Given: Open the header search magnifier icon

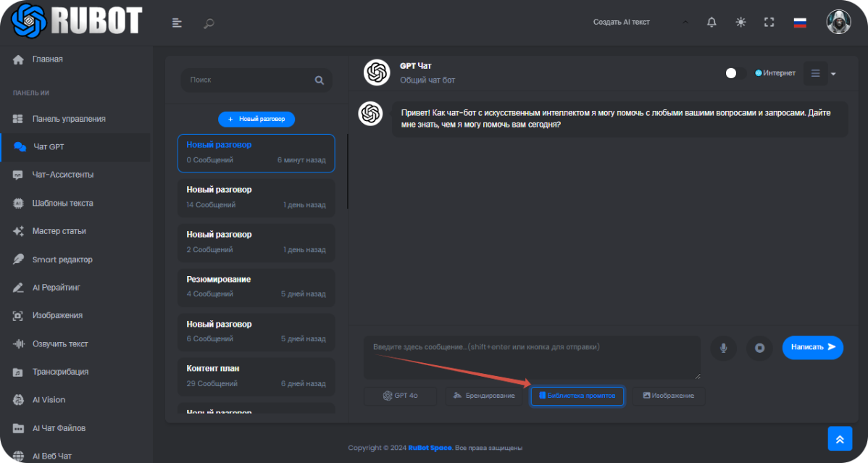Looking at the screenshot, I should (209, 23).
